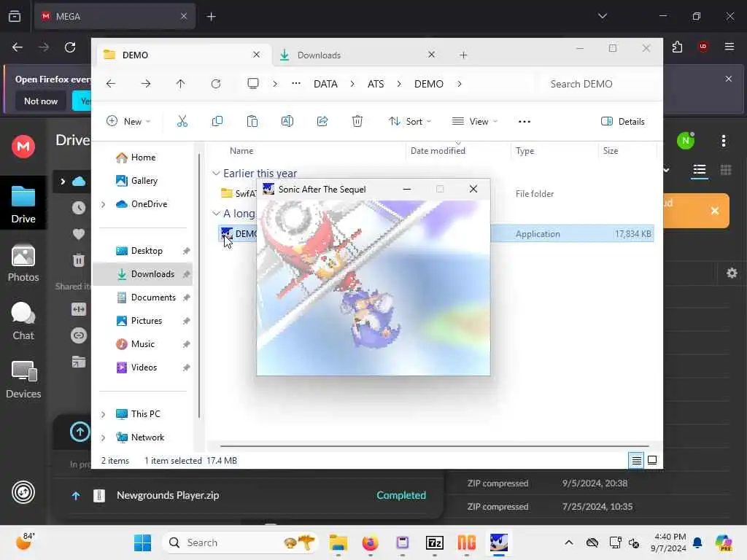Image resolution: width=747 pixels, height=560 pixels.
Task: Click the Paste clipboard icon in Explorer toolbar
Action: click(x=252, y=122)
